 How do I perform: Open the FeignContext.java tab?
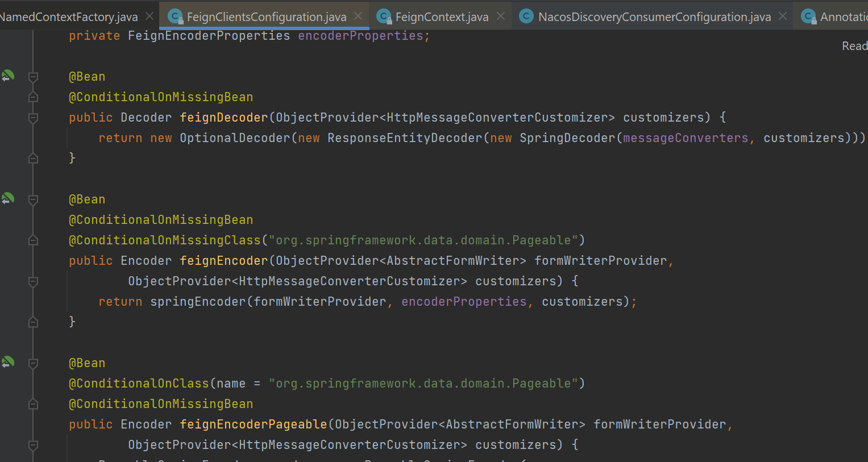[x=442, y=17]
